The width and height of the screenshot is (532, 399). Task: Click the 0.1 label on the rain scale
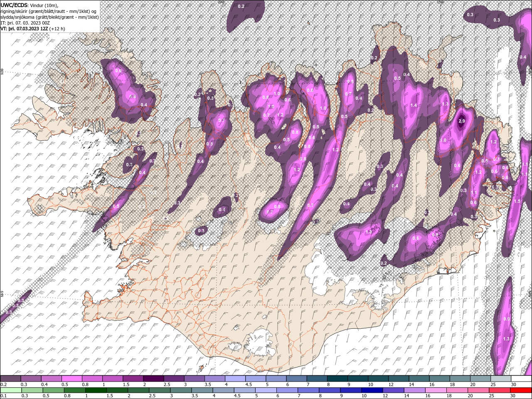pos(4,396)
